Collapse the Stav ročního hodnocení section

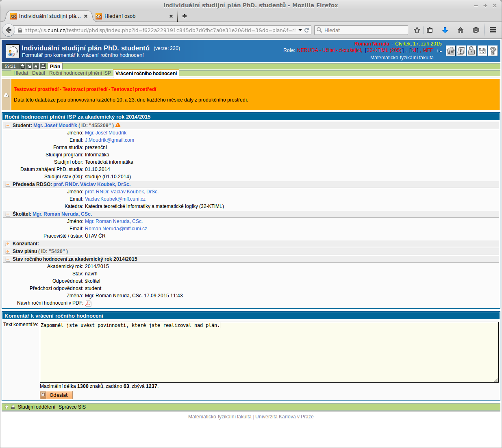point(8,259)
